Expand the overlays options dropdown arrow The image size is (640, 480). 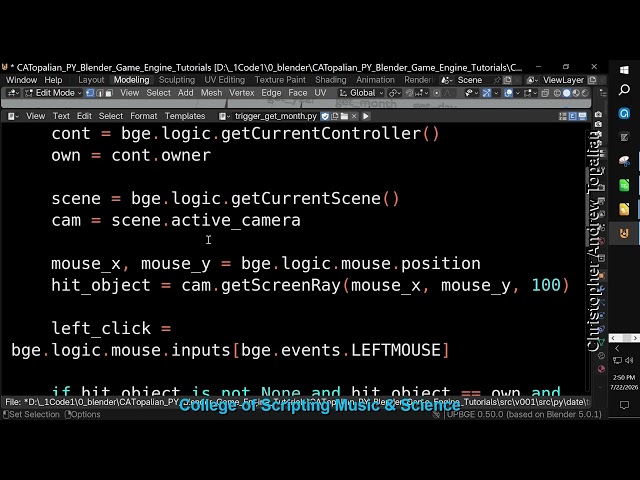coord(518,93)
